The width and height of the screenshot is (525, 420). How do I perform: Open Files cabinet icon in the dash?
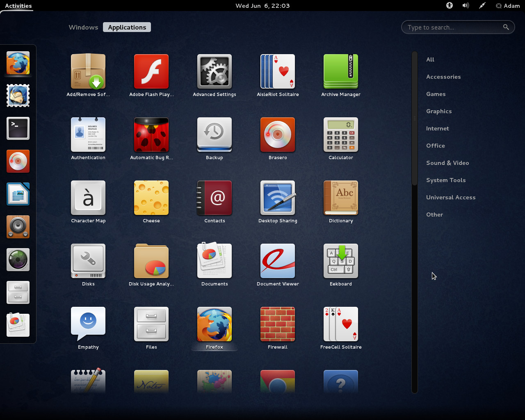[18, 292]
